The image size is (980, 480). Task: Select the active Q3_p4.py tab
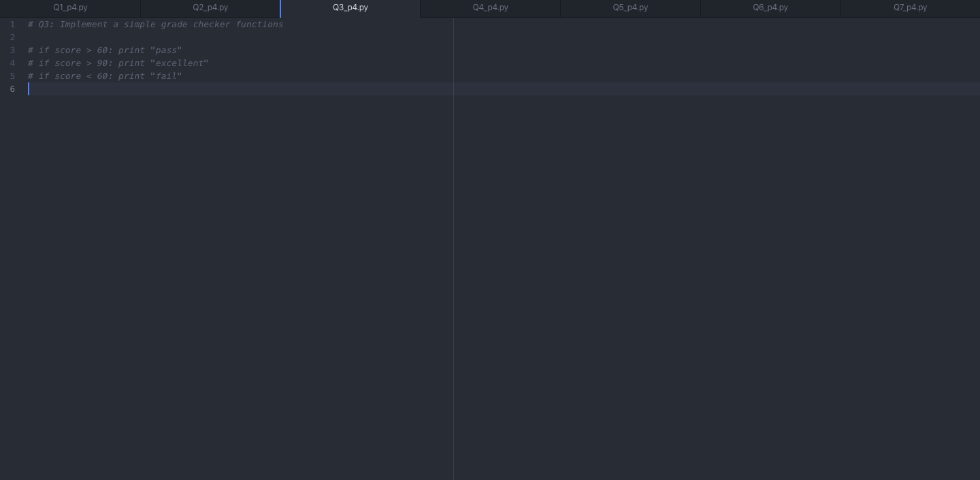350,7
